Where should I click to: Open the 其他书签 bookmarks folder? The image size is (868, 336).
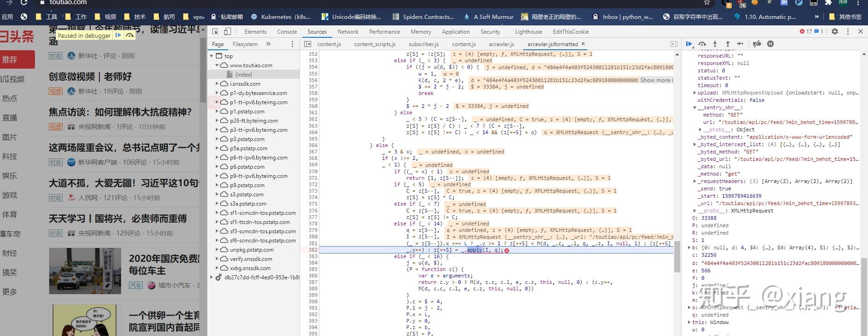click(x=845, y=17)
